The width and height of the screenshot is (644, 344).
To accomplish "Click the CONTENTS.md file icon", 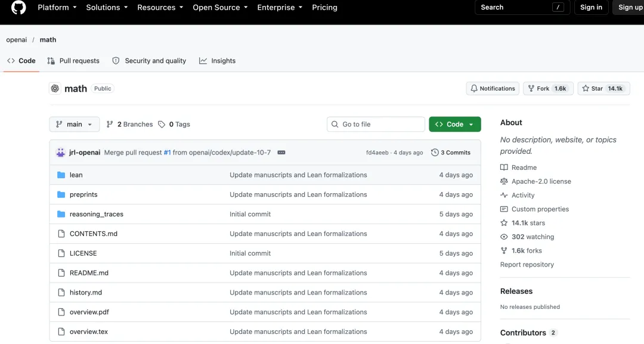I will click(61, 234).
